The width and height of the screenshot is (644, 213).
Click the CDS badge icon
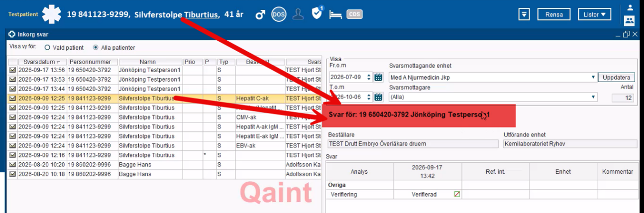click(354, 14)
